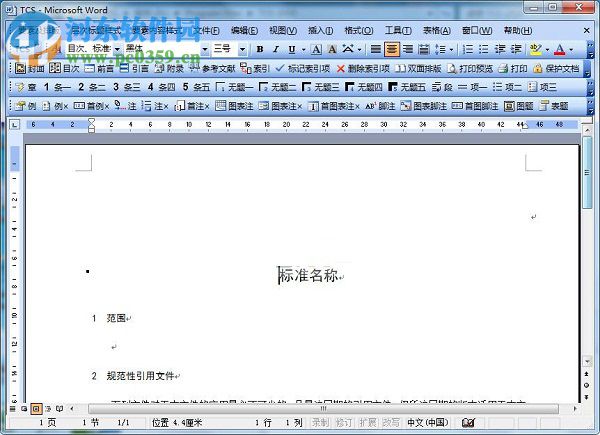Open the 编辑(E) menu
The image size is (600, 435).
[244, 31]
